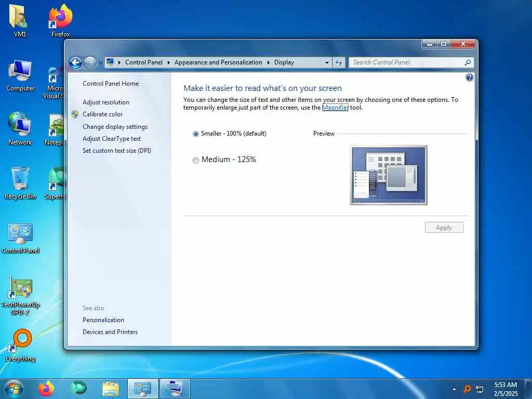
Task: Open Set custom text size (DPI)
Action: pos(117,151)
